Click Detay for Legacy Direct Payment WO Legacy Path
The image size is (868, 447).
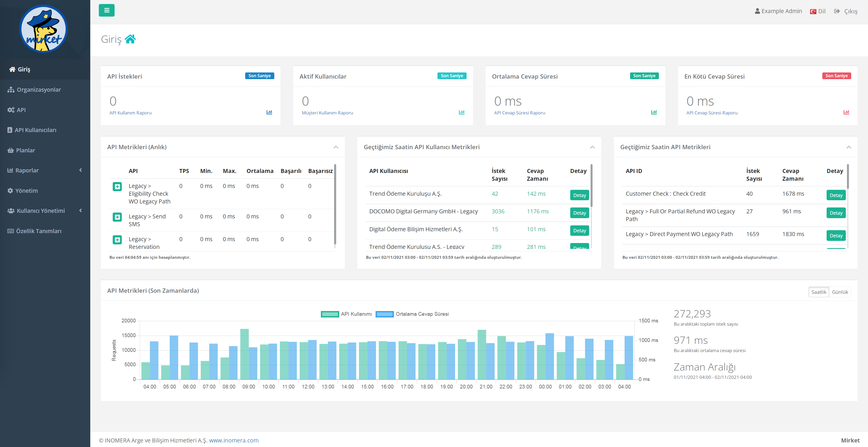point(836,236)
